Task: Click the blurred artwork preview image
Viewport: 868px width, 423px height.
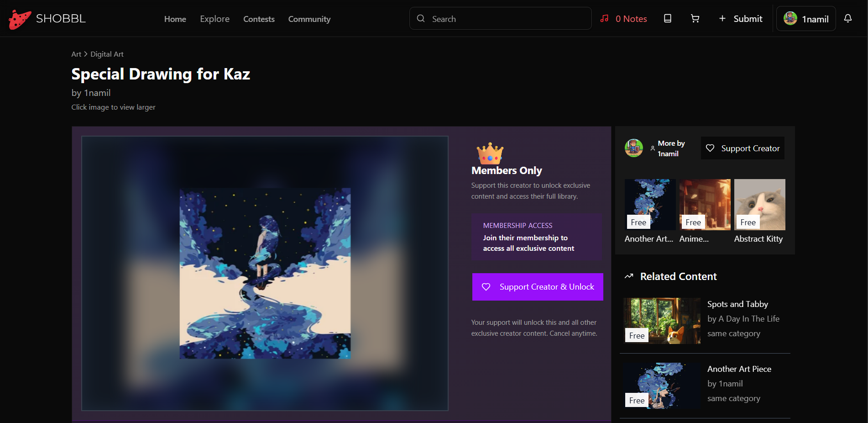Action: (265, 273)
